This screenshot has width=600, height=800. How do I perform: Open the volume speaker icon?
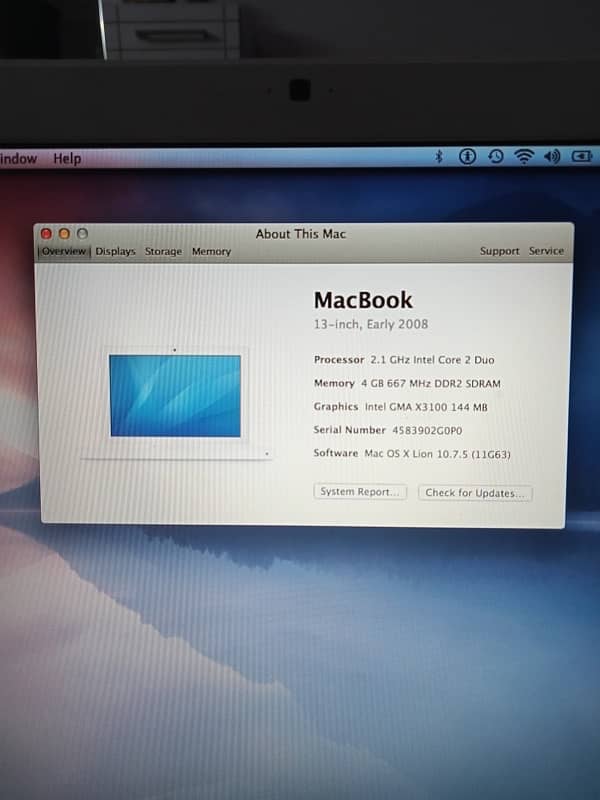[x=552, y=157]
